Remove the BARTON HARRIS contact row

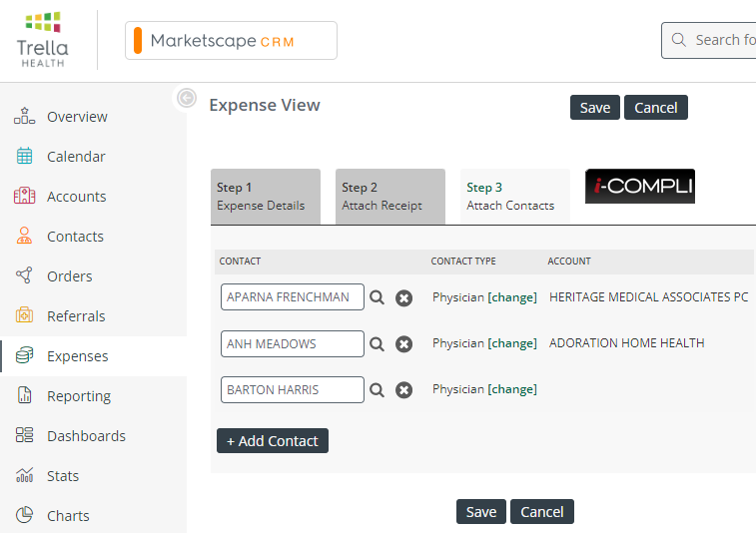coord(404,390)
